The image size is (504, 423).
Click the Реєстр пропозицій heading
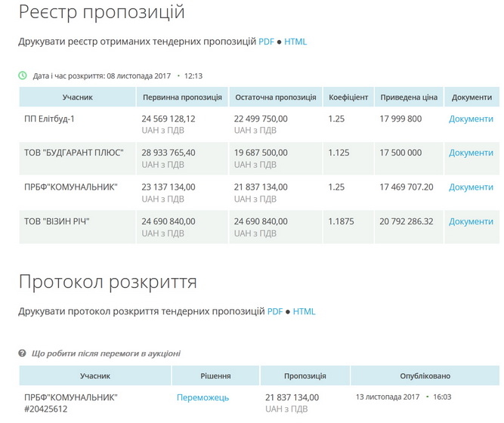pos(101,13)
